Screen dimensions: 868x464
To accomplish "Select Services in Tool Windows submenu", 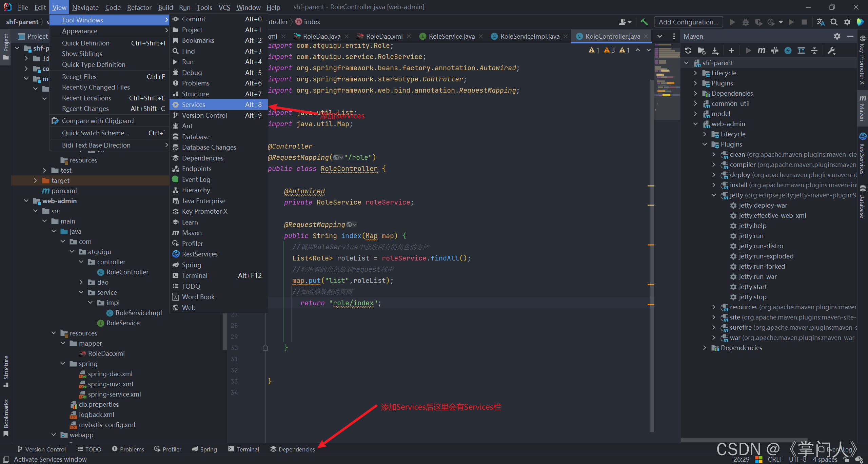I will click(194, 104).
